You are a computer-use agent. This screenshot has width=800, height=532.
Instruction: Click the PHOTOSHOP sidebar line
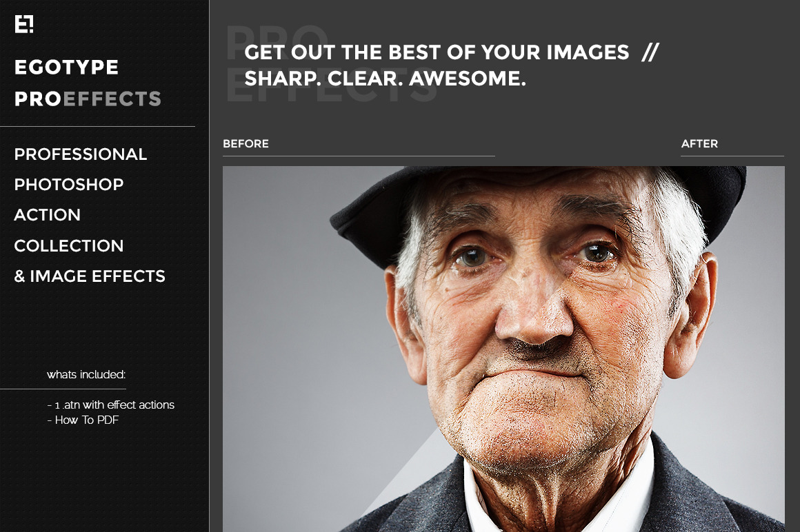(69, 185)
